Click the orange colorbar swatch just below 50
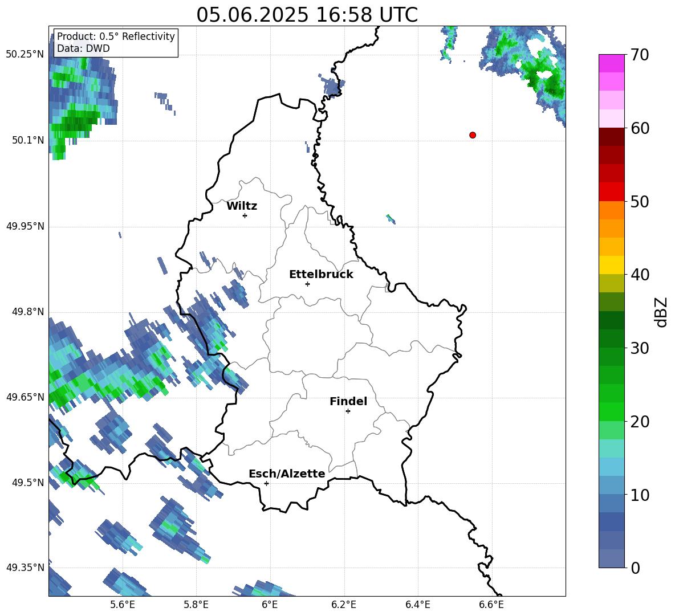Image resolution: width=675 pixels, height=616 pixels. [x=611, y=210]
